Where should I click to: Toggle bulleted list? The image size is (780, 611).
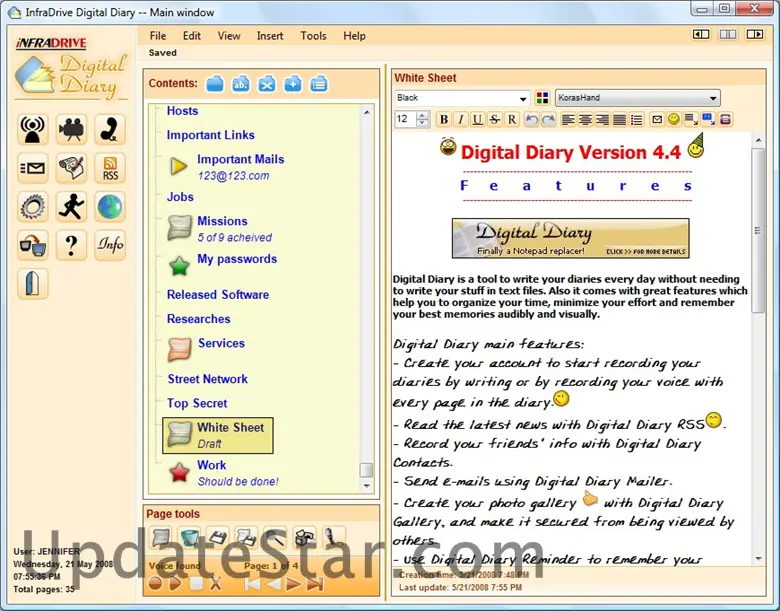tap(636, 119)
